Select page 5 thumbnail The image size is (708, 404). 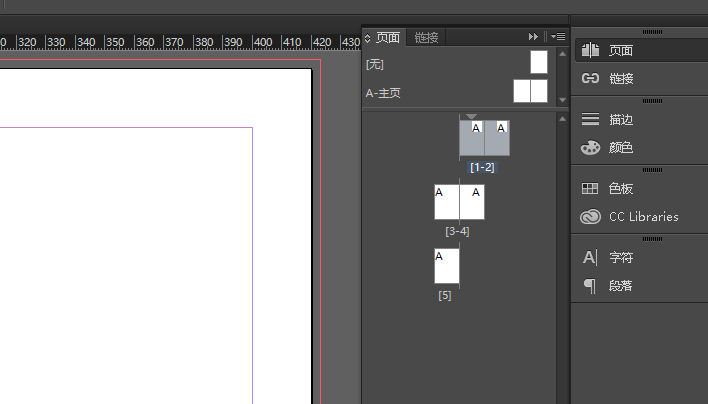tap(447, 266)
